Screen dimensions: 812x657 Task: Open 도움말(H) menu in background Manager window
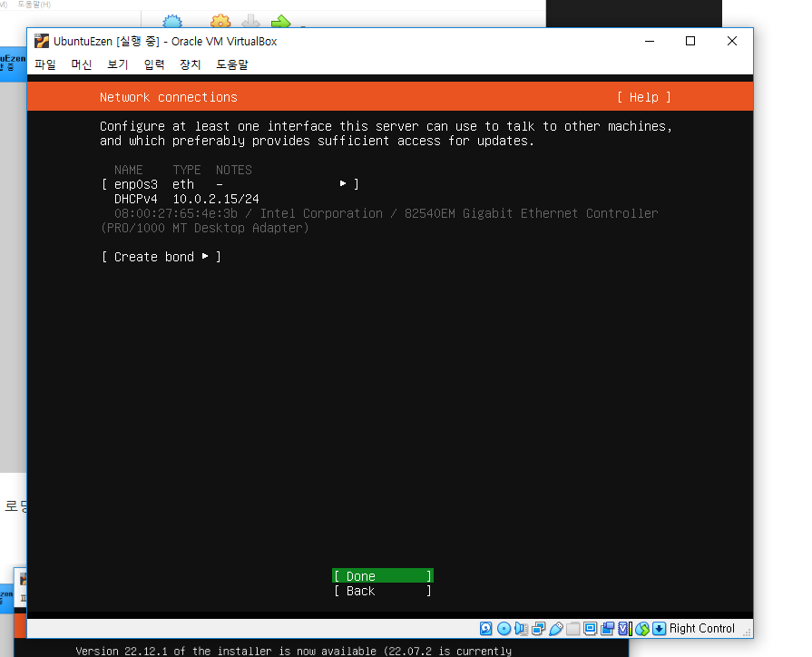point(34,5)
